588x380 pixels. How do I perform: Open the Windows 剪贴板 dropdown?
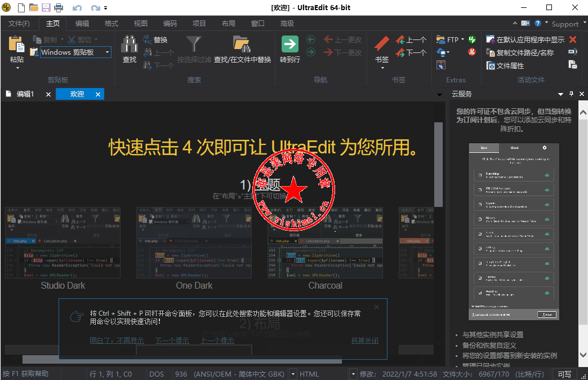click(107, 52)
